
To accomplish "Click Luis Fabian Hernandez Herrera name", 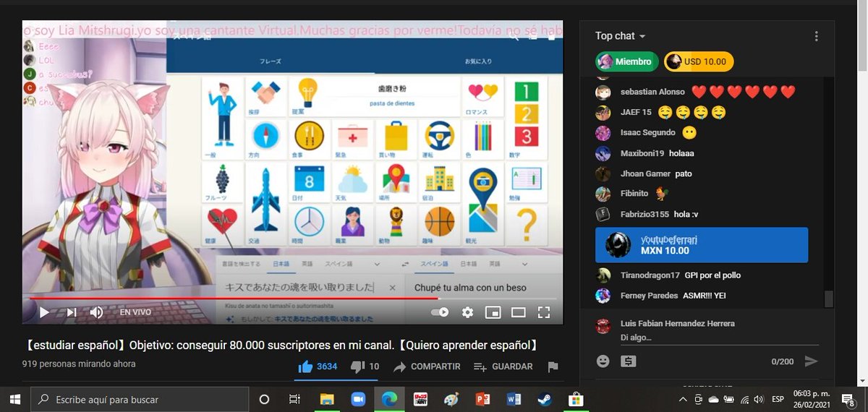I will coord(677,323).
